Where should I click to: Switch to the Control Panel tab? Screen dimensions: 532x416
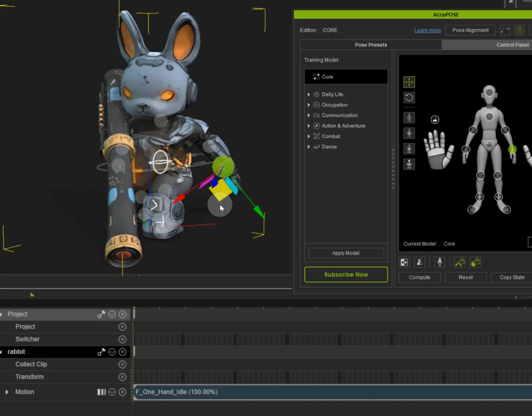coord(512,45)
